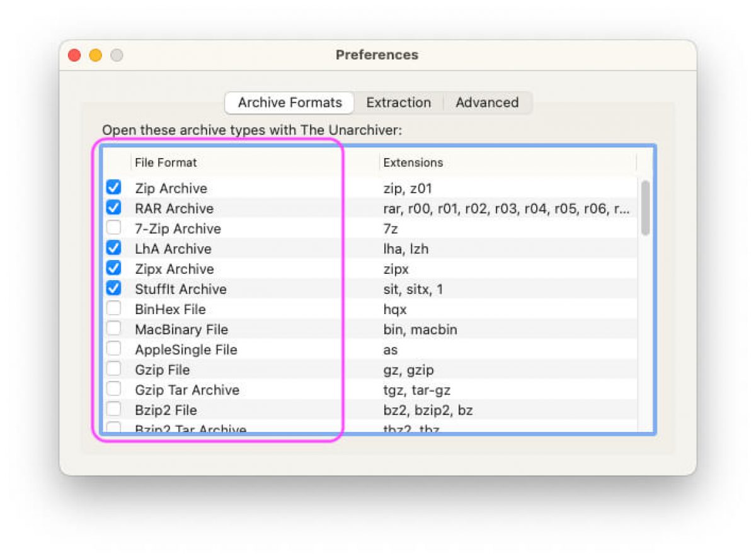
Task: Enable Bzip2 Tar Archive support
Action: [113, 428]
